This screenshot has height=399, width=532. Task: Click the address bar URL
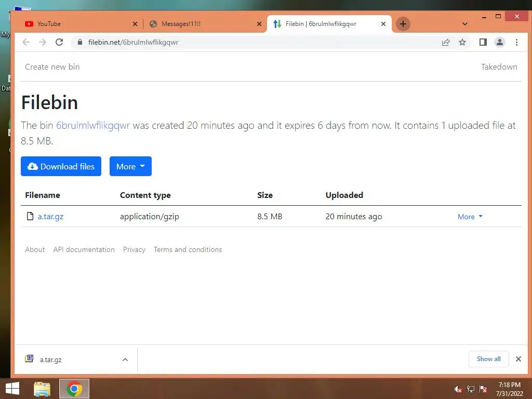click(x=133, y=42)
